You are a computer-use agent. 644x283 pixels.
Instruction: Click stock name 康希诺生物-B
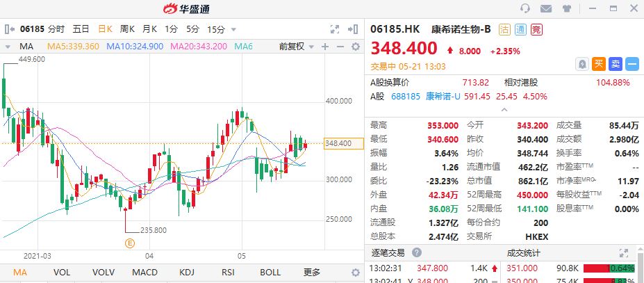coord(461,29)
